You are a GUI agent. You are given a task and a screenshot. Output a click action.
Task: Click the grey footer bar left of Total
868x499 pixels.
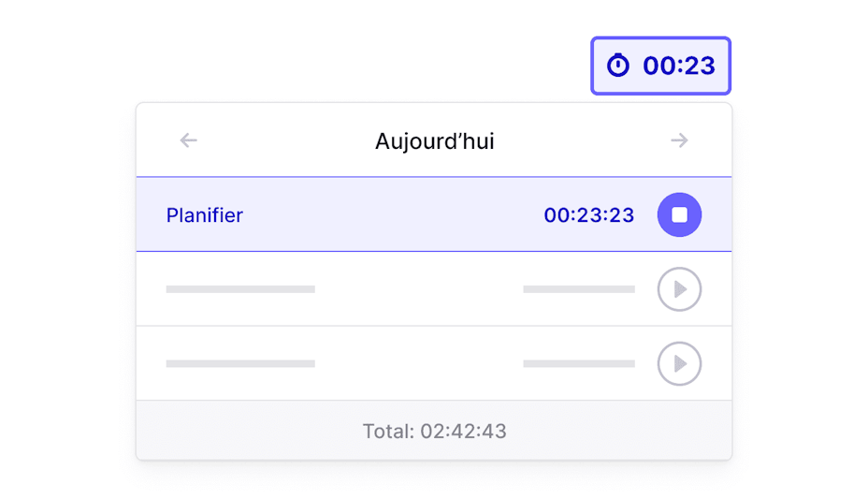tap(243, 432)
